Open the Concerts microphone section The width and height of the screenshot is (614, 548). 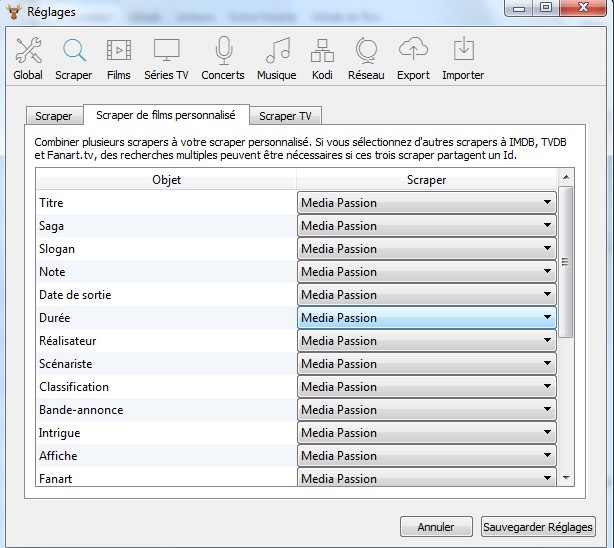pyautogui.click(x=222, y=58)
